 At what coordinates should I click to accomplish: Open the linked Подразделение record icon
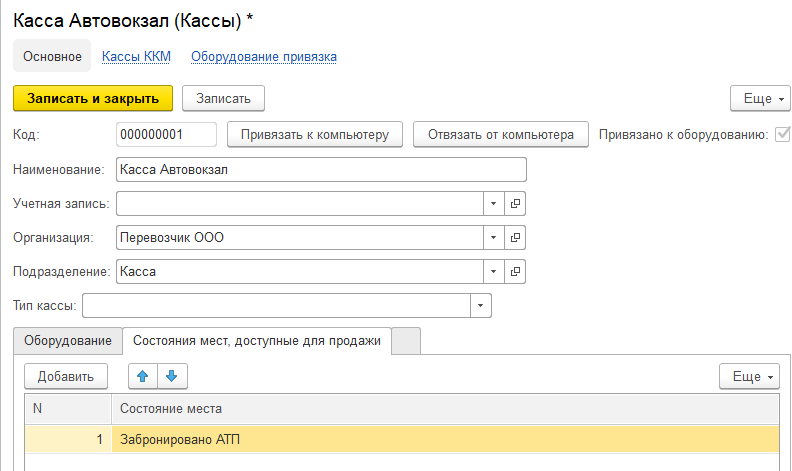pyautogui.click(x=516, y=271)
